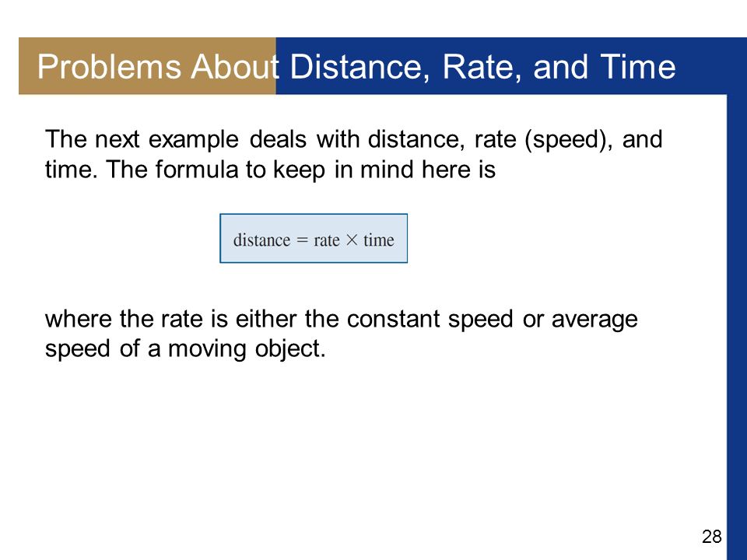Image resolution: width=747 pixels, height=560 pixels.
Task: Click the word "formula" in the first paragraph
Action: 197,169
